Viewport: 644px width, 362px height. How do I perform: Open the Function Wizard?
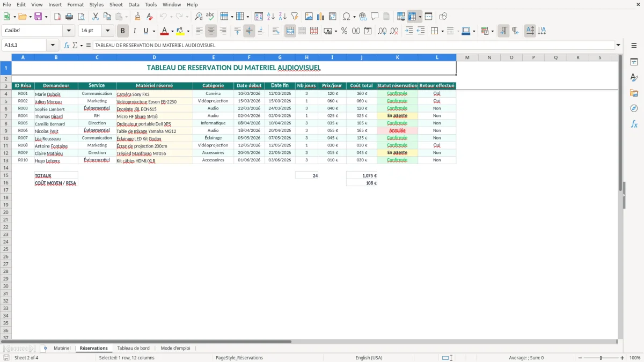click(67, 45)
